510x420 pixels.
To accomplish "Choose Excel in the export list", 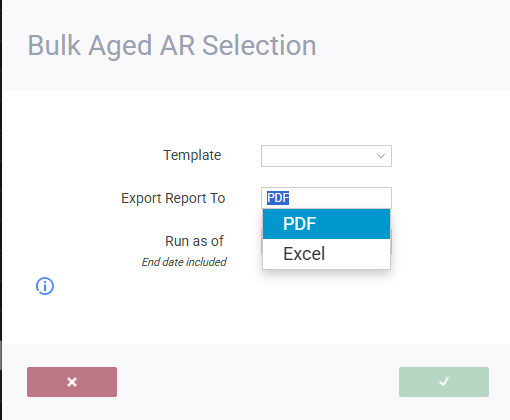I will (x=326, y=254).
